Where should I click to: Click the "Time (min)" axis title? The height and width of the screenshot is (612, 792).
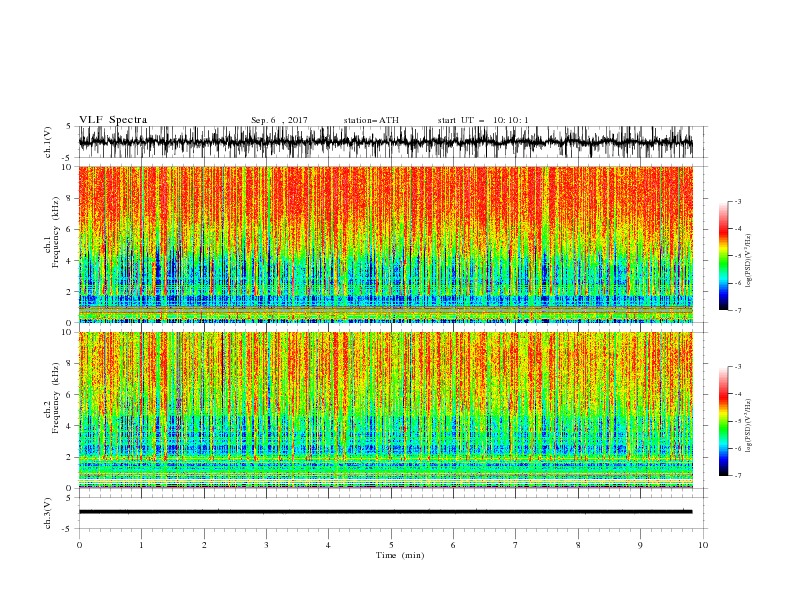pyautogui.click(x=400, y=555)
